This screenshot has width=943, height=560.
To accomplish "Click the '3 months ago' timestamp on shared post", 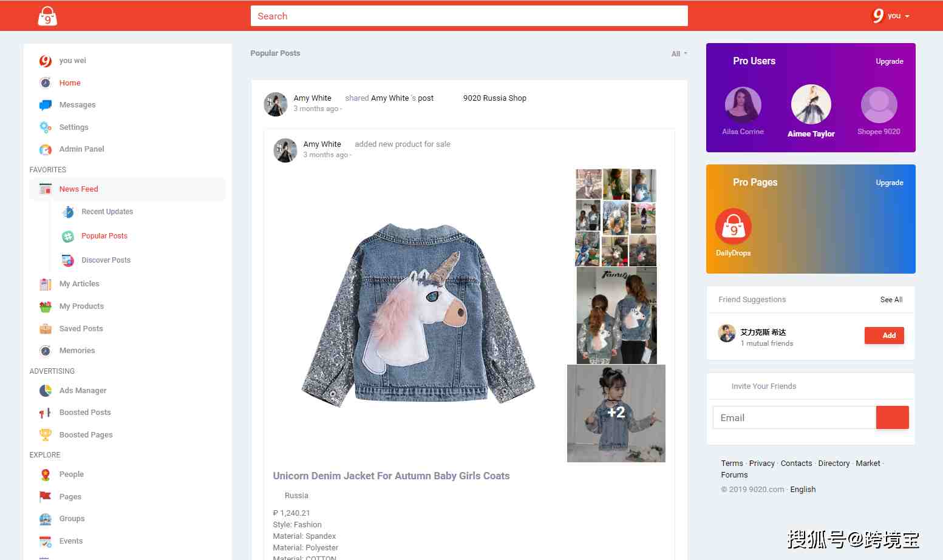I will tap(316, 109).
